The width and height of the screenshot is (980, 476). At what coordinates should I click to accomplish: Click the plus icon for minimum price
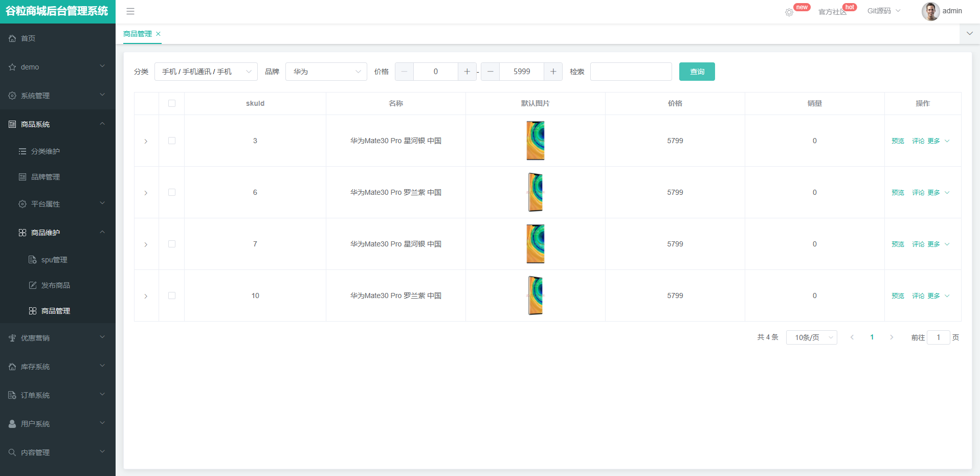tap(467, 72)
